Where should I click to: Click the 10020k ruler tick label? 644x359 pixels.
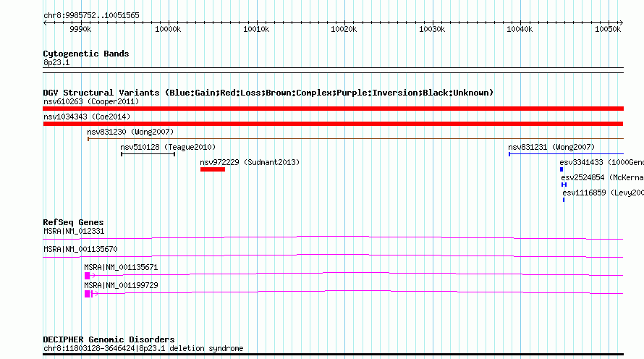(x=344, y=29)
